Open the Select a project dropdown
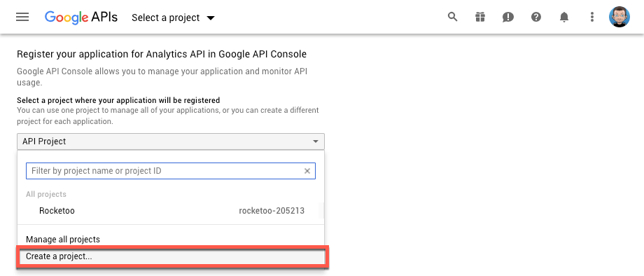 click(173, 18)
